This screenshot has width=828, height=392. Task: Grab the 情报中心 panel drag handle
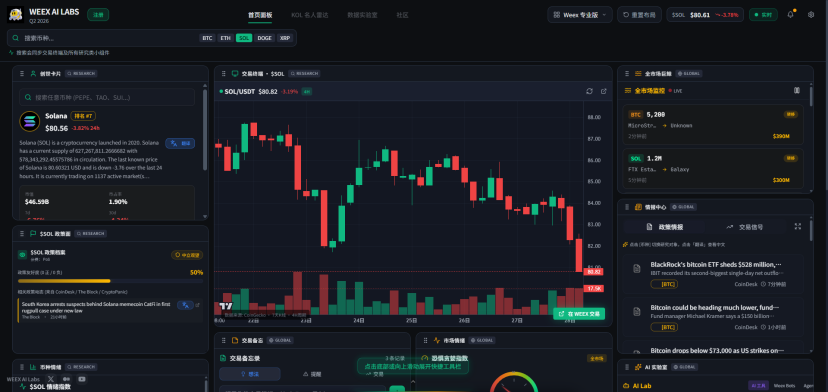[627, 207]
